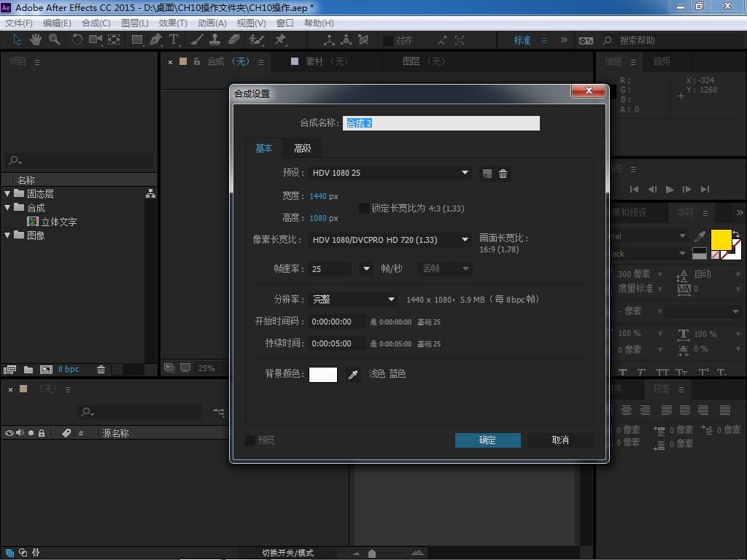747x560 pixels.
Task: Open the 效果(T) menu
Action: [173, 23]
